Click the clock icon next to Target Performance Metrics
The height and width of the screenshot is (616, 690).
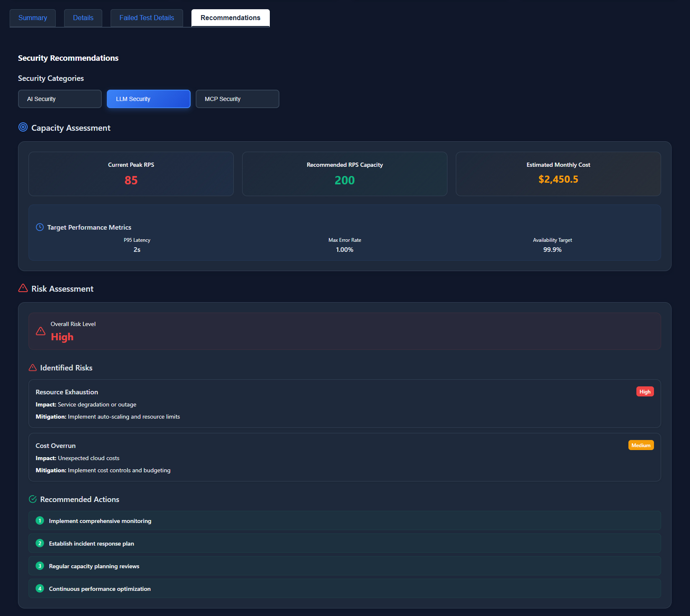(40, 227)
